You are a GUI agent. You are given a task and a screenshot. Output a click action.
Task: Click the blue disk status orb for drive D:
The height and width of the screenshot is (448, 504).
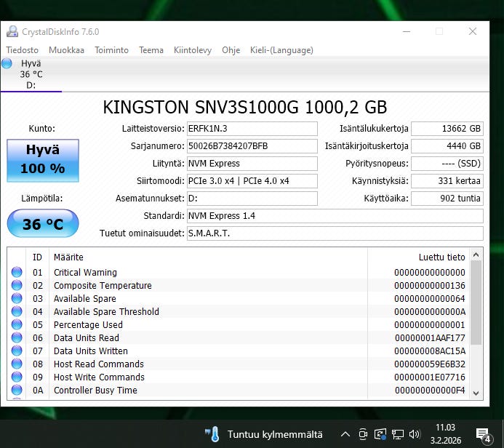coord(7,63)
